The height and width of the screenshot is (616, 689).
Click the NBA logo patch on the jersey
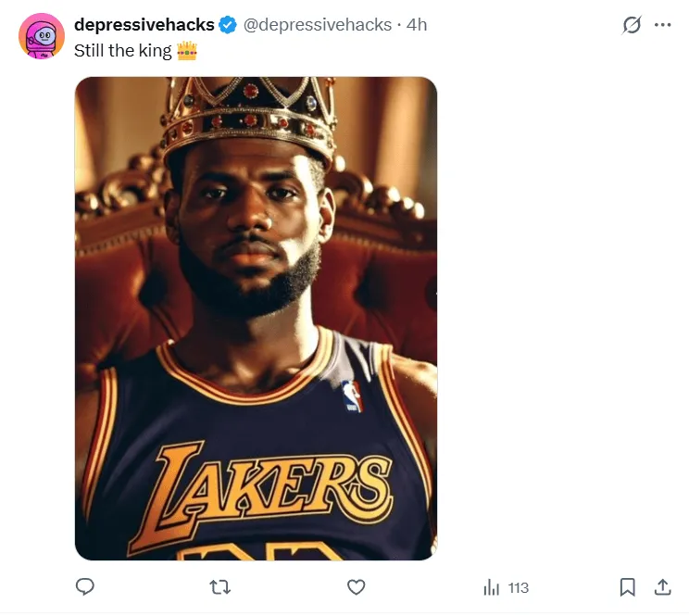point(352,396)
